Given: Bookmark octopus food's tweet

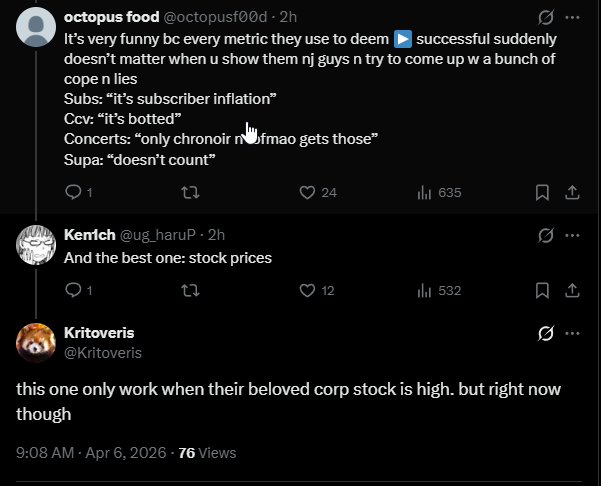Looking at the screenshot, I should [542, 192].
